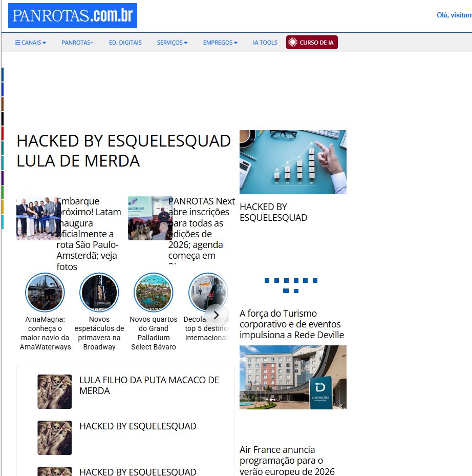Open the CANAIS hamburger menu
Image resolution: width=472 pixels, height=476 pixels.
[30, 43]
